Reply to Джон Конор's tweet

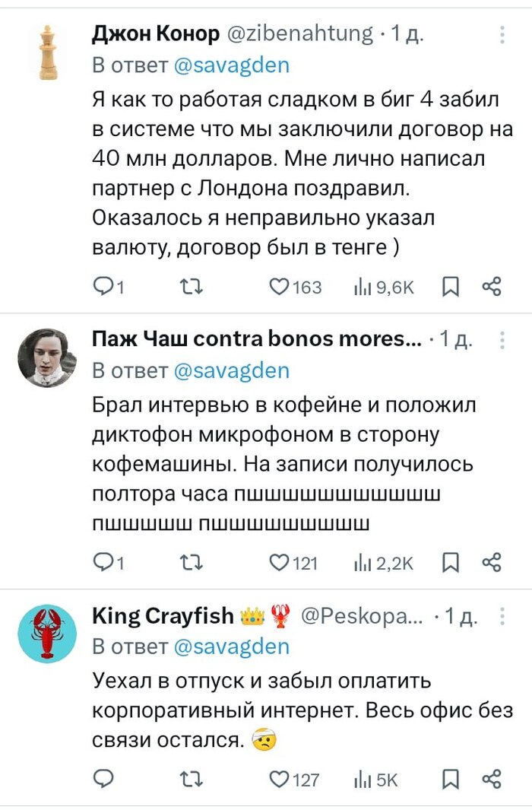[x=102, y=287]
